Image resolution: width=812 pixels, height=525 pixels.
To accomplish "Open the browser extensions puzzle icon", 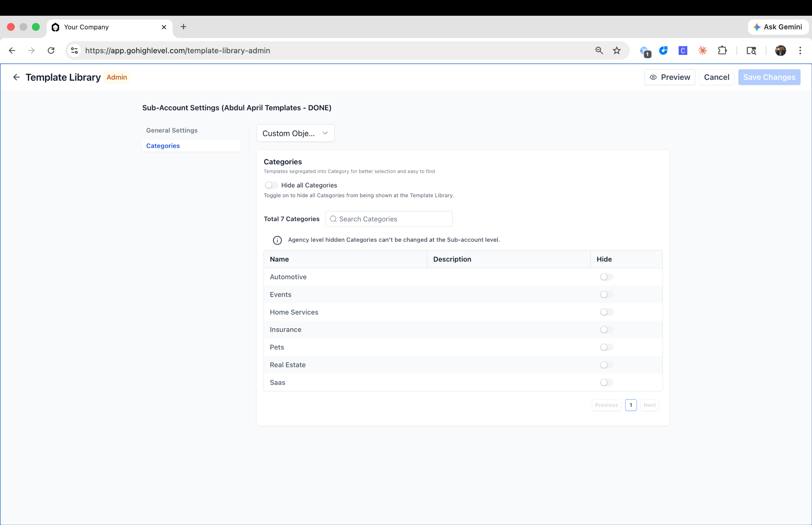I will pyautogui.click(x=723, y=51).
